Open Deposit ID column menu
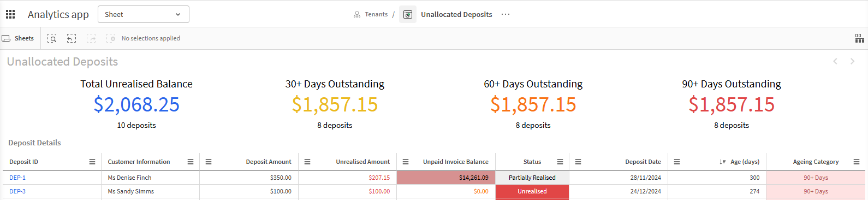The width and height of the screenshot is (868, 200). [92, 162]
